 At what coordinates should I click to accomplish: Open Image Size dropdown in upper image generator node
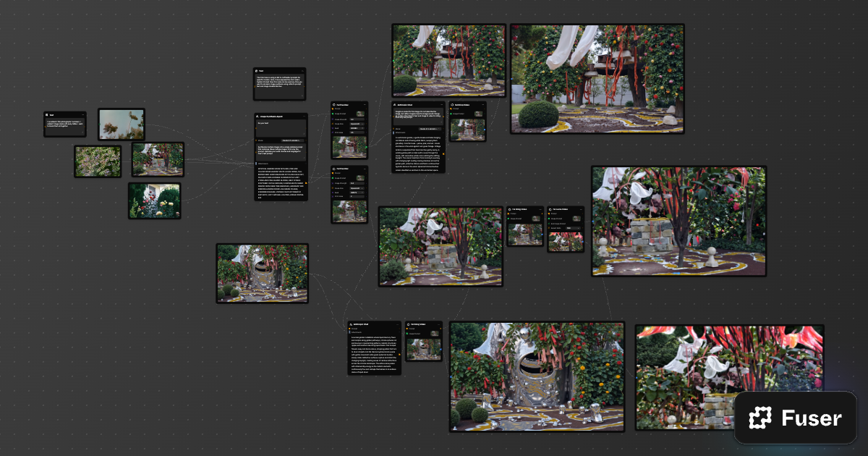pyautogui.click(x=357, y=124)
